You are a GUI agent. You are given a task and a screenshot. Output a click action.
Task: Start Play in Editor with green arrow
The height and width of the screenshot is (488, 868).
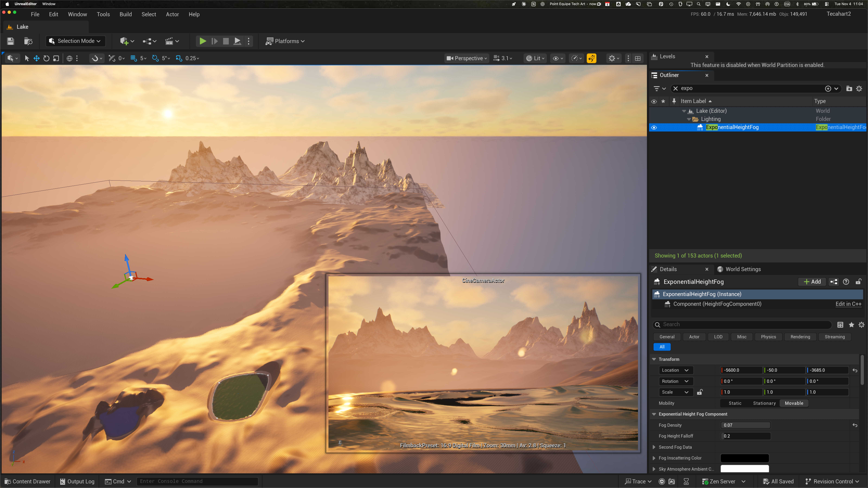(203, 41)
